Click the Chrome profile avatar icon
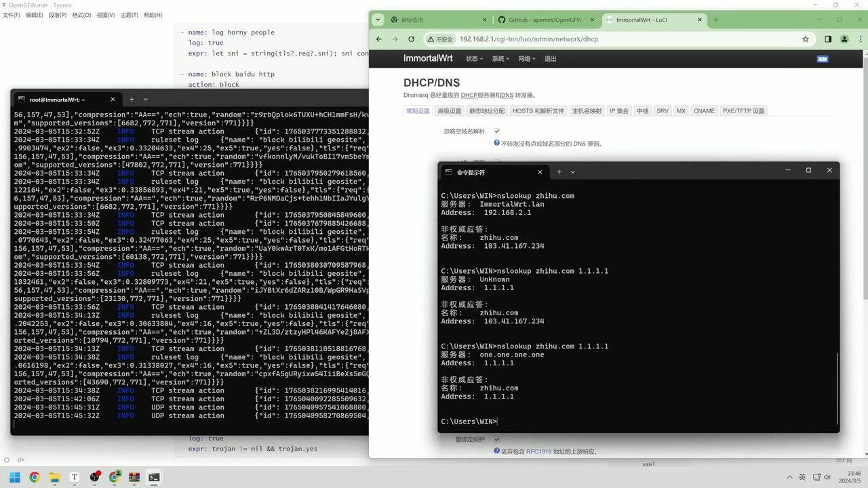The image size is (868, 488). click(x=844, y=39)
